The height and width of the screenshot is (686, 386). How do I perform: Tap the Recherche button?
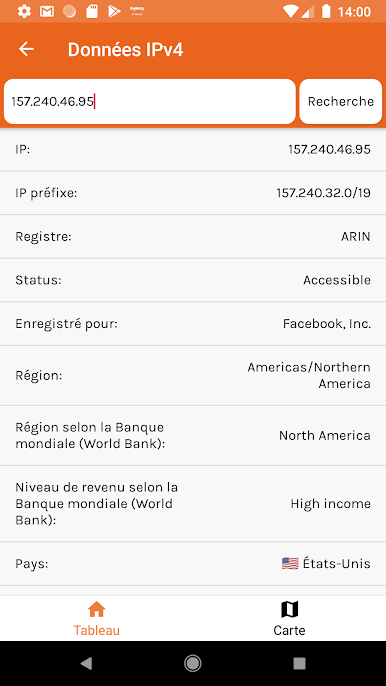(x=340, y=102)
